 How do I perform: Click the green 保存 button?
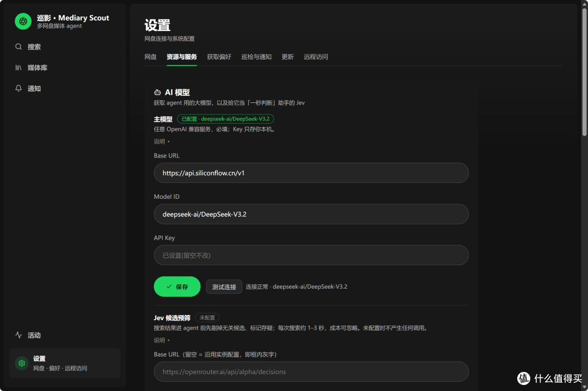tap(177, 286)
